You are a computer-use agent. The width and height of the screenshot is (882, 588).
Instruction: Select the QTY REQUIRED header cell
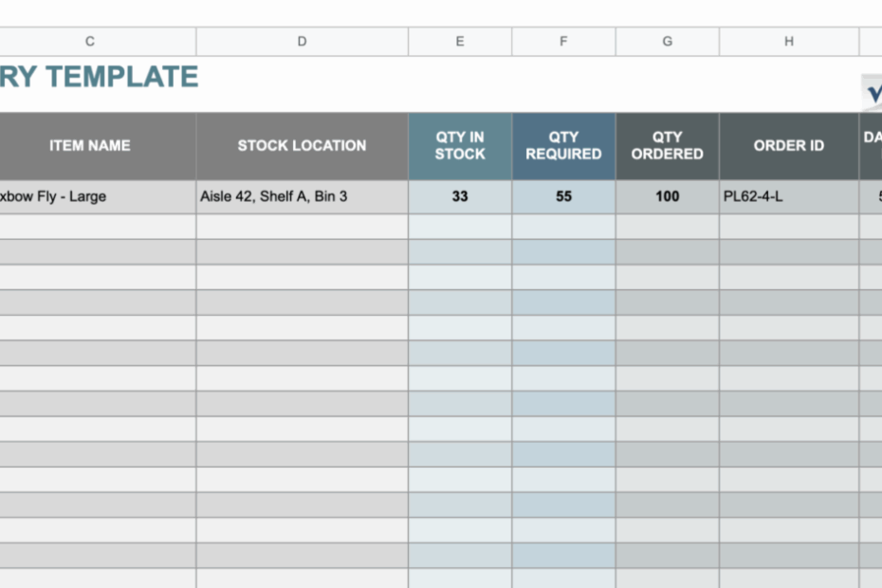coord(563,145)
